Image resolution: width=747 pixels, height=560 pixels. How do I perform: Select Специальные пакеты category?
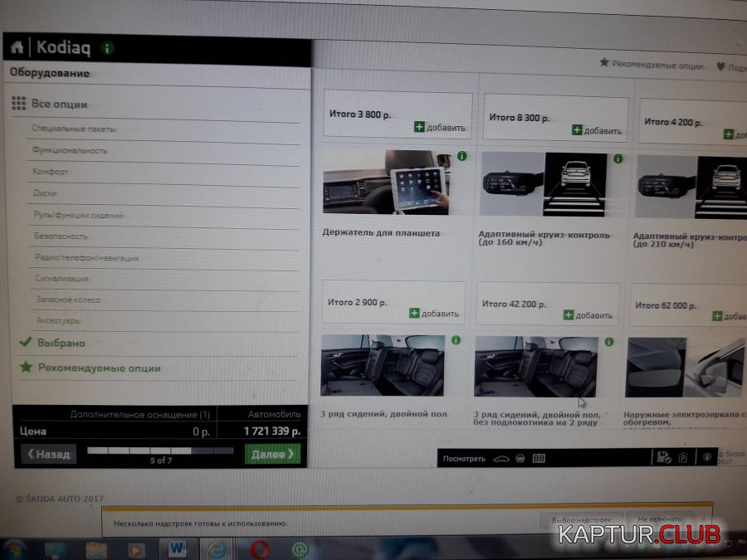coord(74,129)
